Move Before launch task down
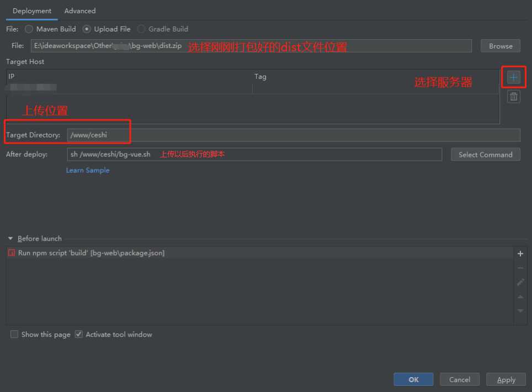The width and height of the screenshot is (532, 392). (x=520, y=311)
